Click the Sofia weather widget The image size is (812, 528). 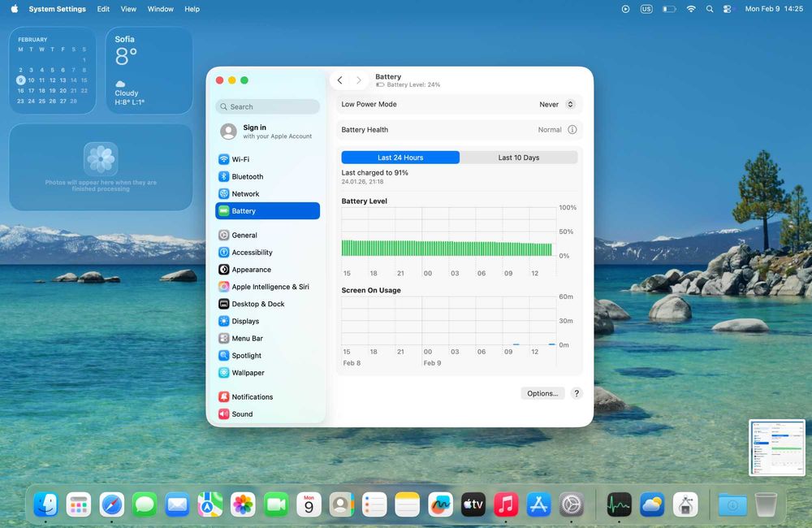149,71
